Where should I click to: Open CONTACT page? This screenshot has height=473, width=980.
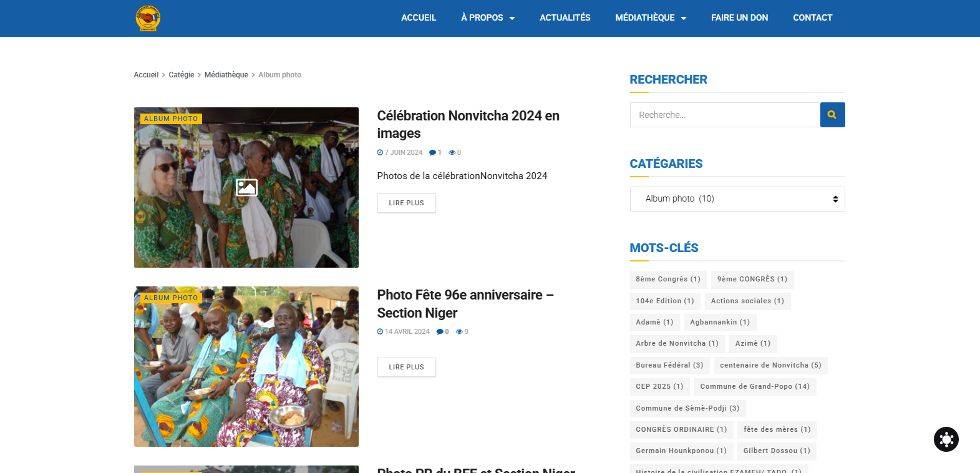point(813,17)
